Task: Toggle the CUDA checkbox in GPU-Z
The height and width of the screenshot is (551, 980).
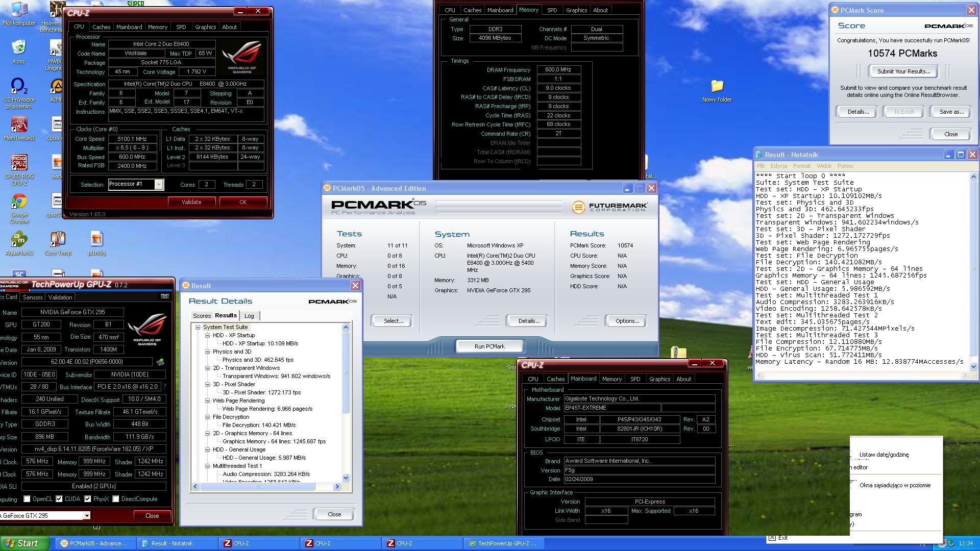Action: (x=59, y=499)
